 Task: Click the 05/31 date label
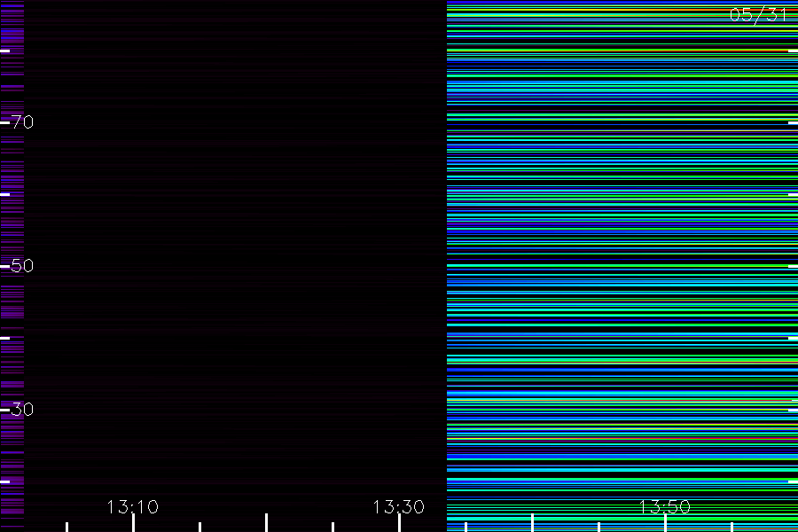(x=758, y=15)
